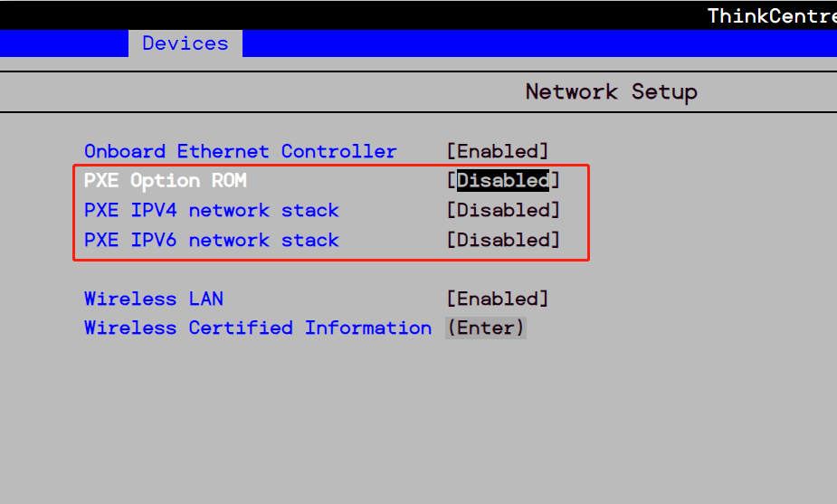The width and height of the screenshot is (837, 504).
Task: Change Onboard Ethernet Controller Enabled value
Action: [497, 151]
